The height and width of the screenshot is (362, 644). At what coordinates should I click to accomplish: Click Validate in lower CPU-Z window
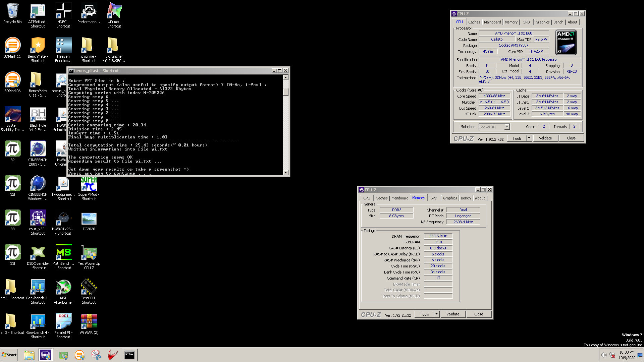tap(452, 314)
